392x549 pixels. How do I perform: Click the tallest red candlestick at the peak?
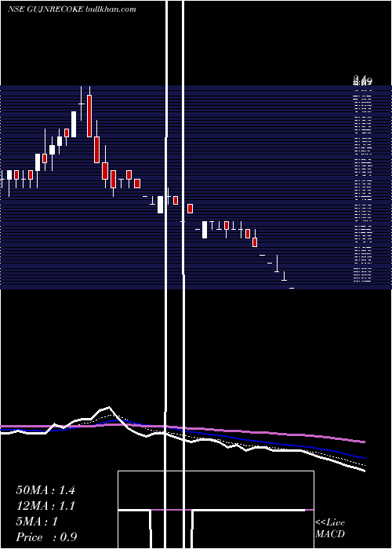[89, 116]
